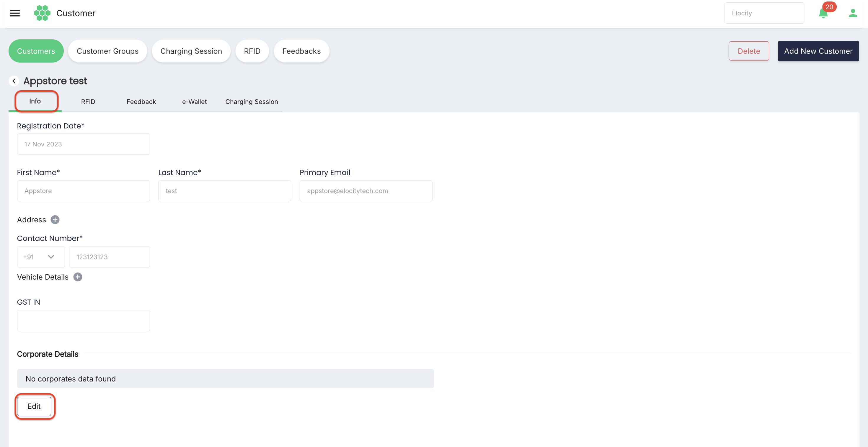868x447 pixels.
Task: Go back using the arrow beside Appstore test
Action: tap(14, 81)
